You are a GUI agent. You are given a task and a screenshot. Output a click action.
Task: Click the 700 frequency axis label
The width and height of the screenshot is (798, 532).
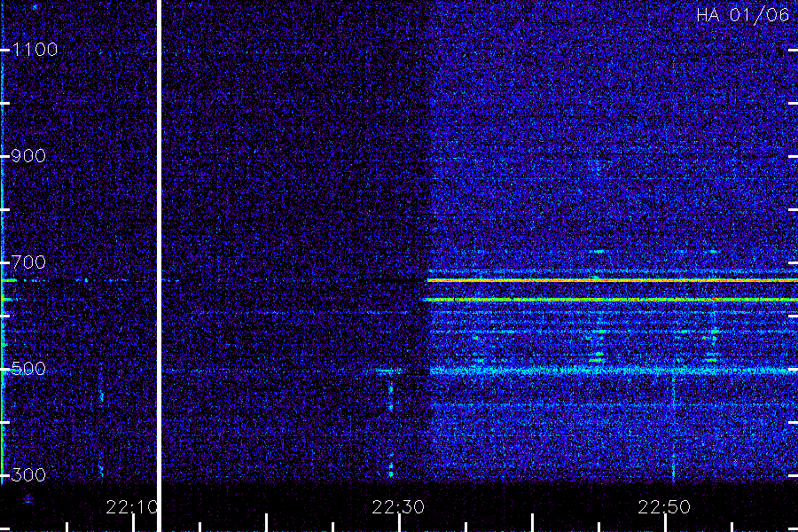coord(28,262)
